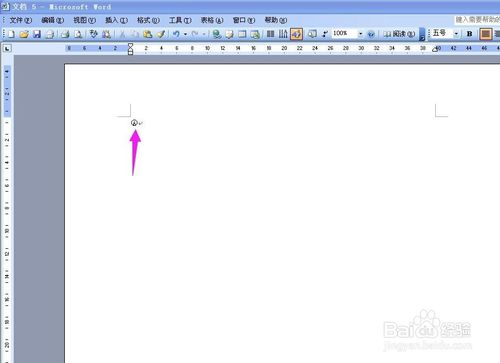Image resolution: width=500 pixels, height=363 pixels.
Task: Save the document with floppy disk icon
Action: tap(37, 34)
